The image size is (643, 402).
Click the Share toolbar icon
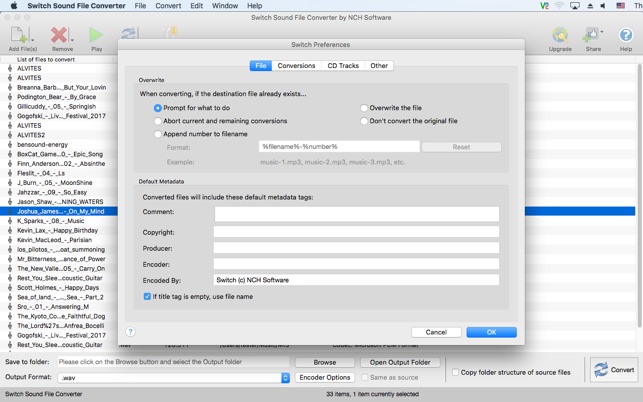(591, 35)
